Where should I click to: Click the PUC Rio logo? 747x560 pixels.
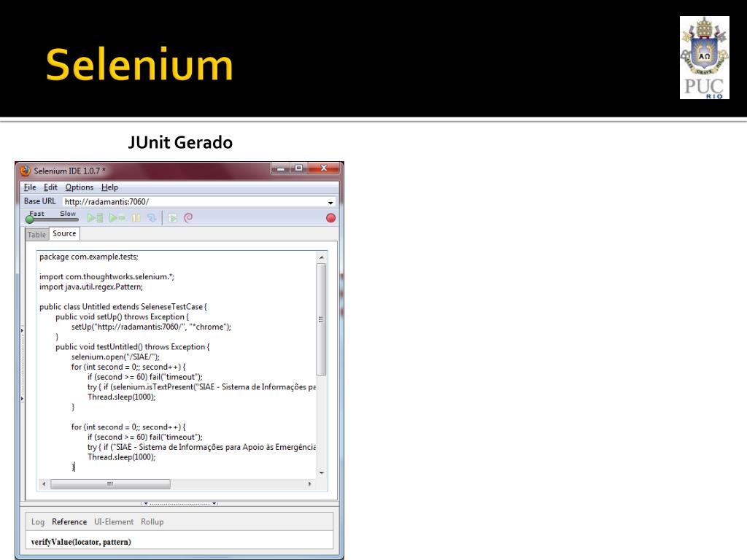704,58
